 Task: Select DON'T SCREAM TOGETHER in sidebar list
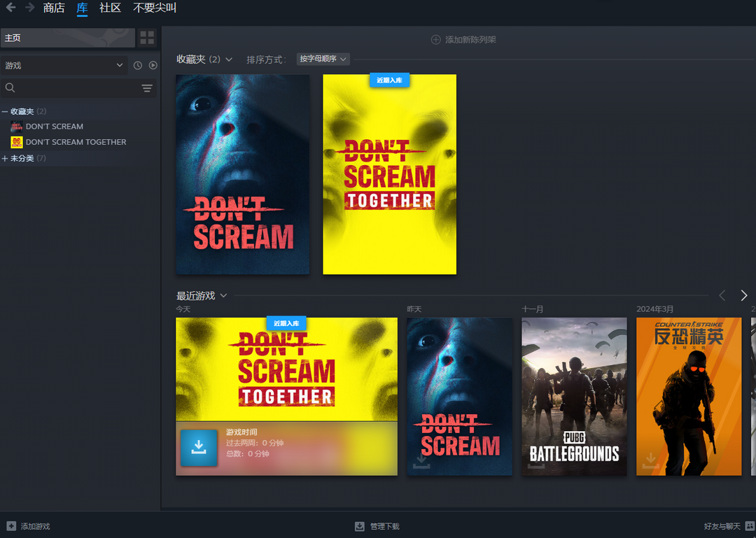76,142
